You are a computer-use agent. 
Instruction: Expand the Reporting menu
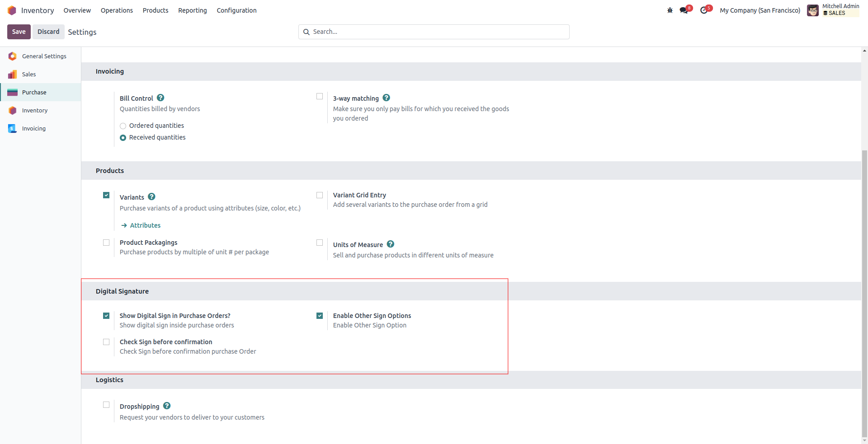pyautogui.click(x=192, y=10)
